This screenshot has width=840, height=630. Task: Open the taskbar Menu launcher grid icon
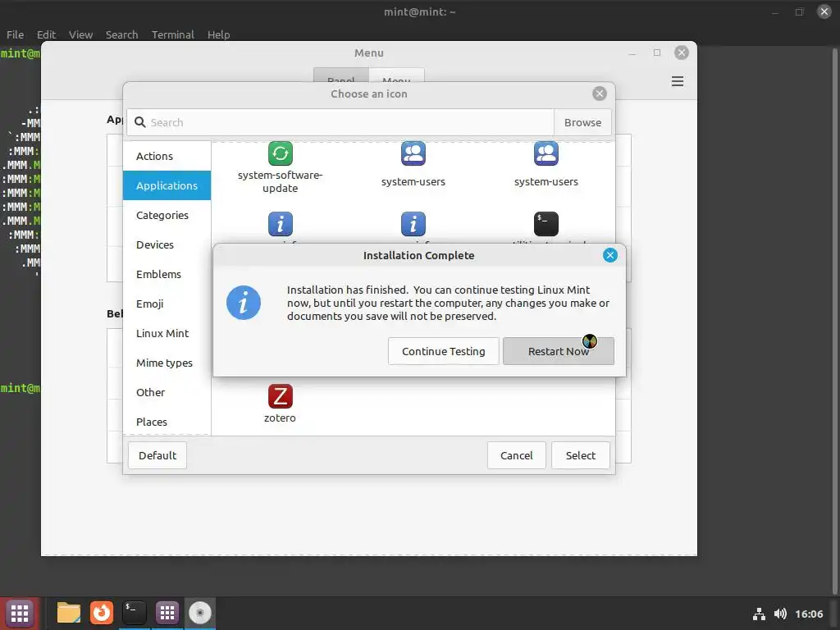point(20,613)
